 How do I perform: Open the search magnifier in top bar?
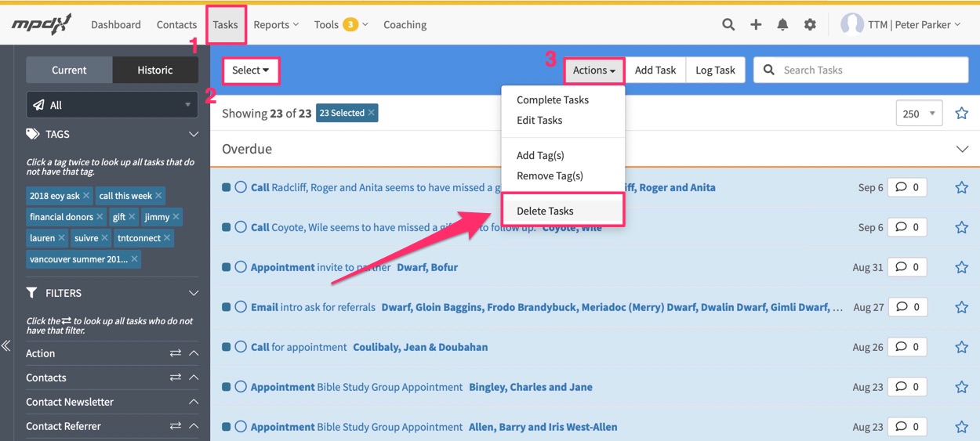[728, 24]
